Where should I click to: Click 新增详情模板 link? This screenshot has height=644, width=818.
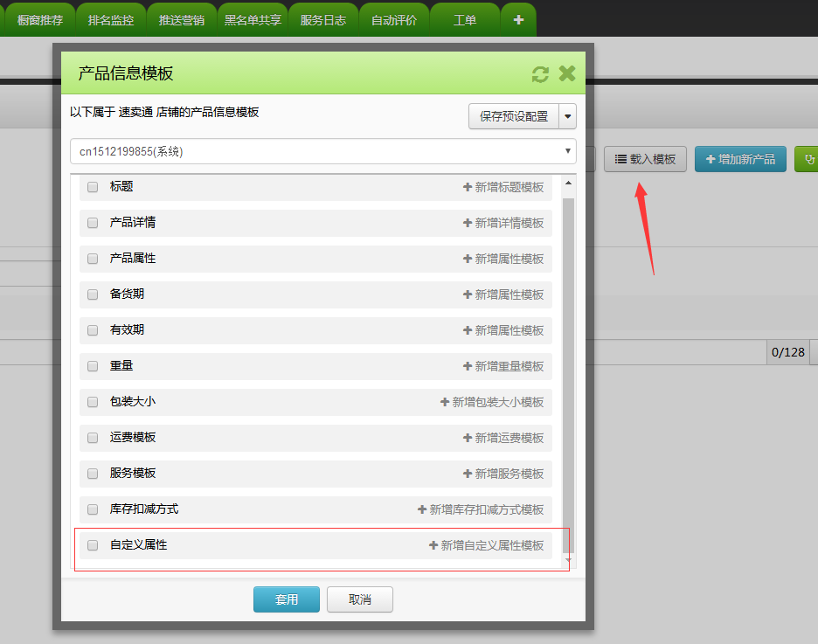pos(503,223)
